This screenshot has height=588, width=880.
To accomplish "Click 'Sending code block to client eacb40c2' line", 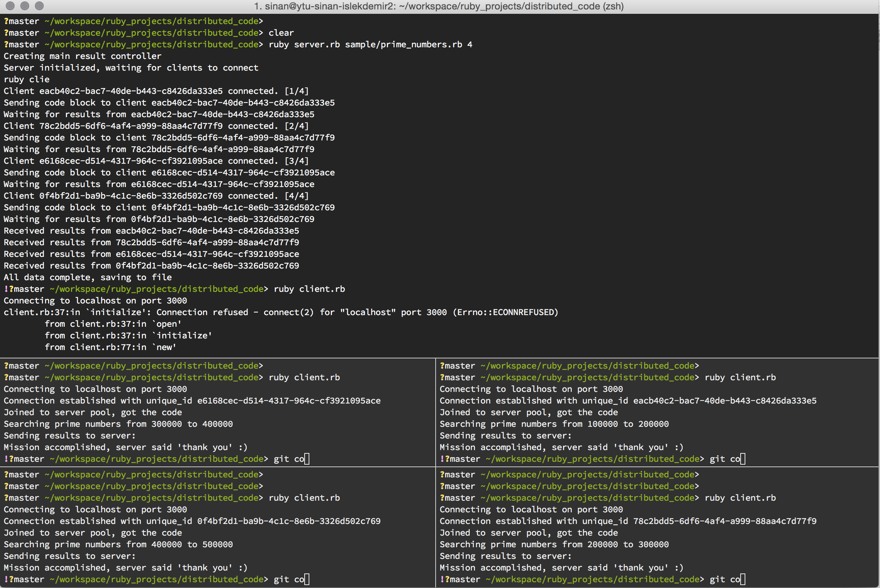I will pyautogui.click(x=169, y=102).
